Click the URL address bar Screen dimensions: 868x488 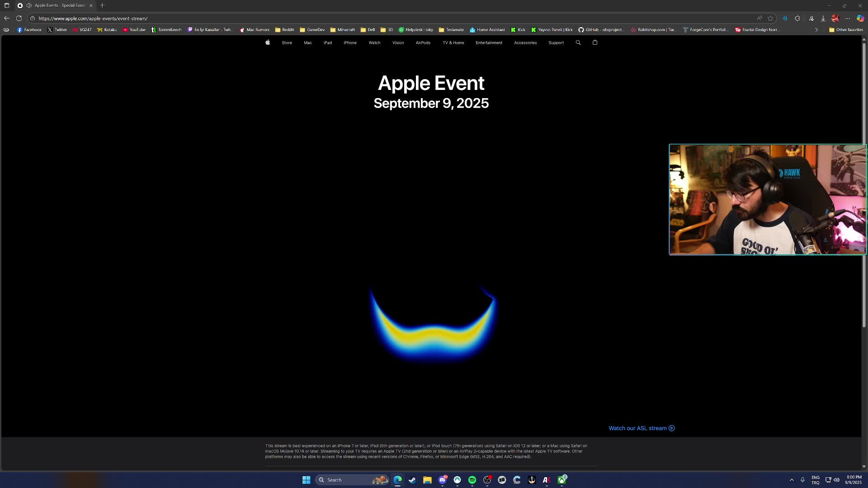click(x=393, y=19)
